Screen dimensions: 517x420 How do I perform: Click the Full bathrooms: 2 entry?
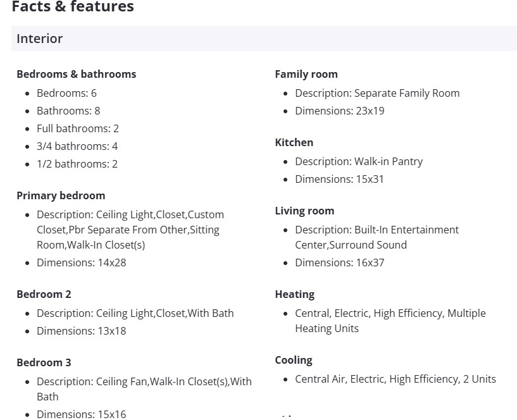[78, 128]
